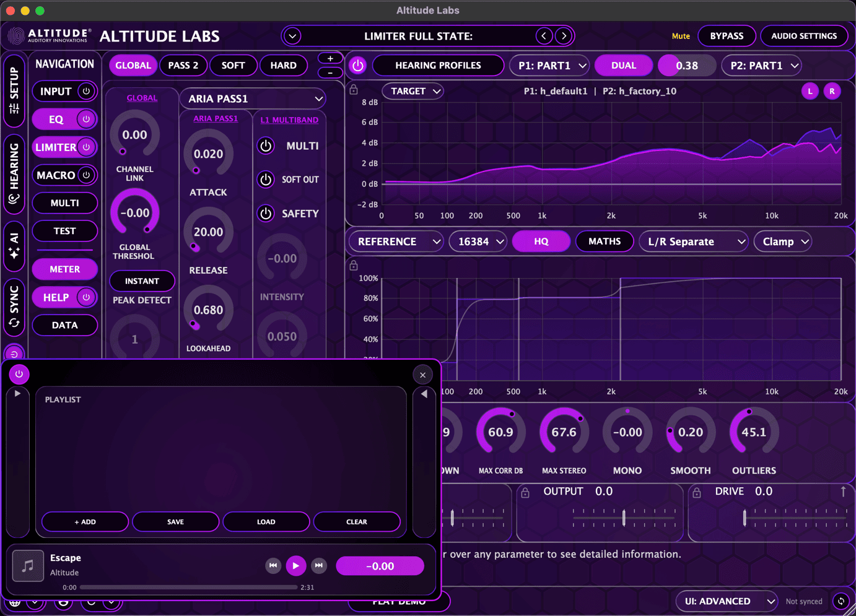Toggle HQ processing mode
856x616 pixels.
541,241
